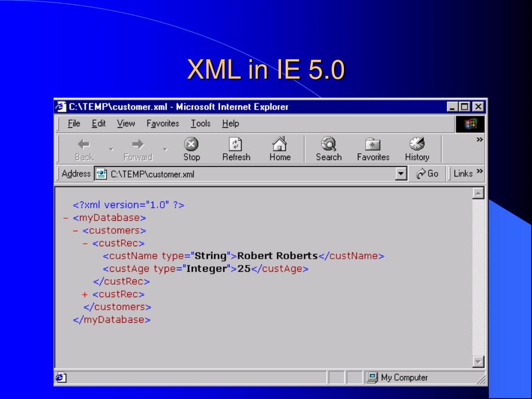
Task: Open the File menu
Action: click(x=74, y=124)
